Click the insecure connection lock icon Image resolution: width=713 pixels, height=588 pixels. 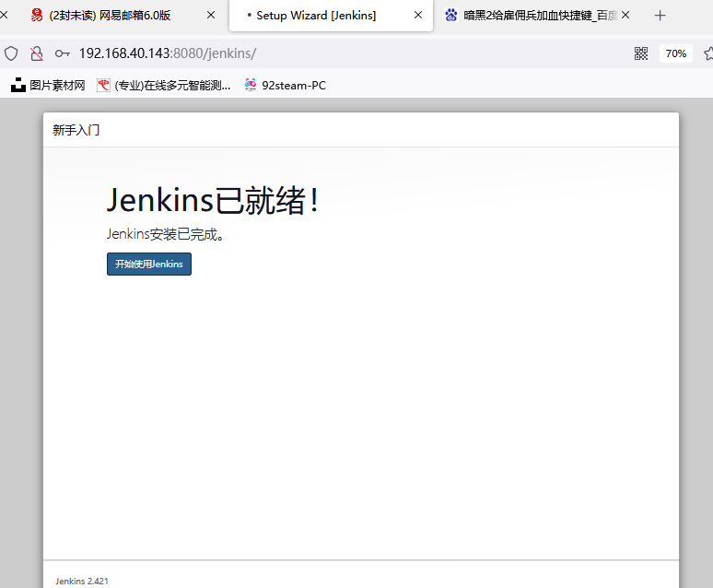point(36,53)
